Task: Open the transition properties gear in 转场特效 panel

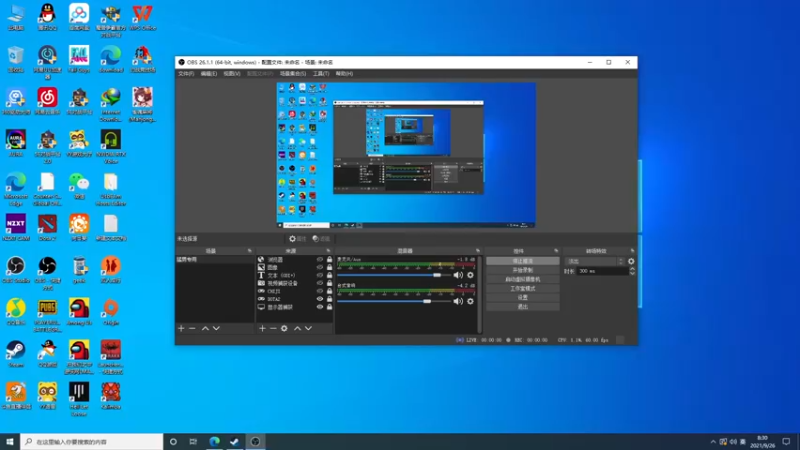Action: (631, 261)
